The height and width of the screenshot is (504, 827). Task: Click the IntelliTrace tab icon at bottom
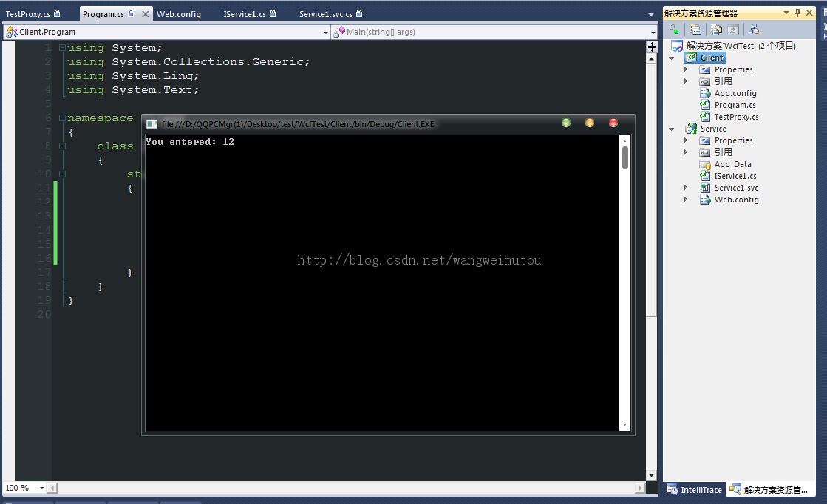tap(672, 489)
